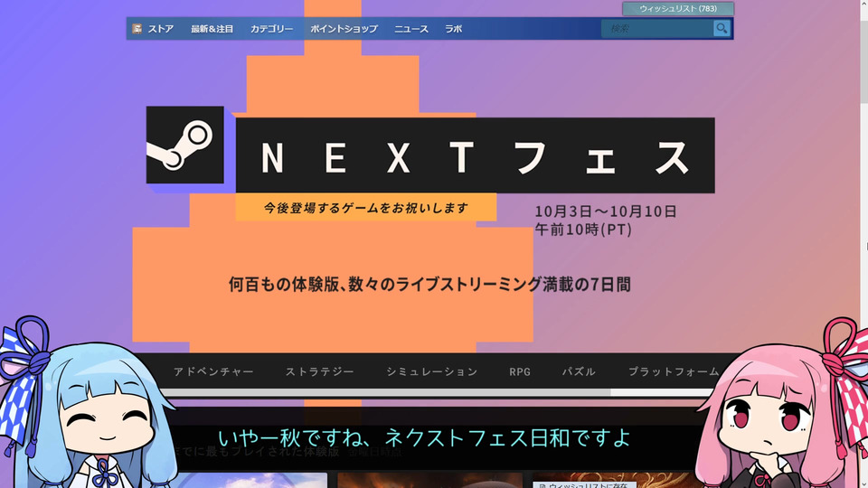Screen dimensions: 868x488
Task: Open the ラボ page
Action: (x=453, y=29)
